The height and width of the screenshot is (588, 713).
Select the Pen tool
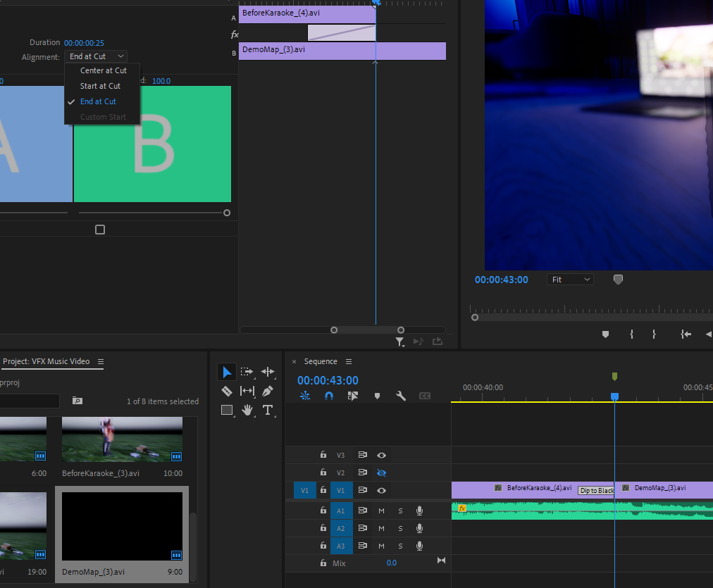click(267, 391)
